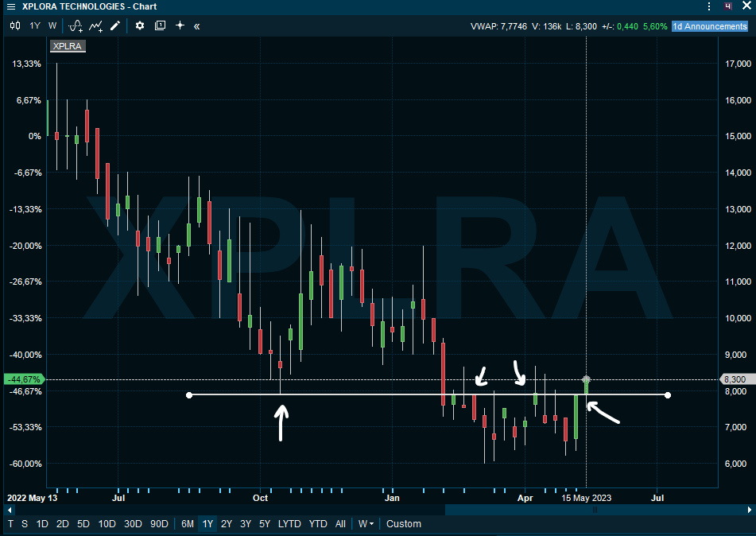Show the All time range
The image size is (756, 536).
[x=340, y=524]
